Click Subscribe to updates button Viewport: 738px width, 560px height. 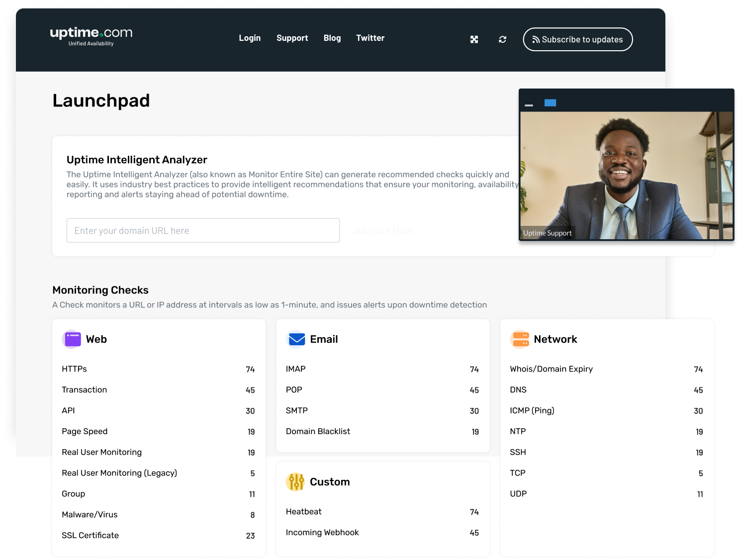coord(578,39)
